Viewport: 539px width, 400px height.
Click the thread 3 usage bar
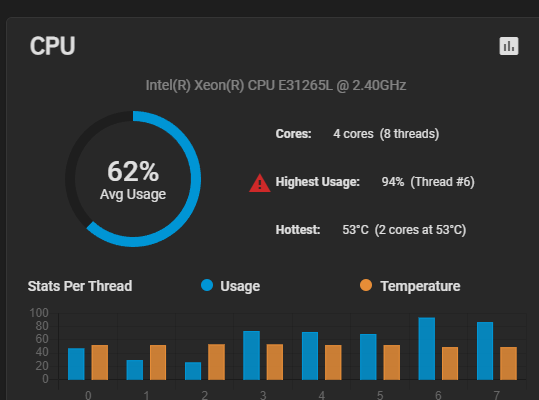click(x=251, y=355)
